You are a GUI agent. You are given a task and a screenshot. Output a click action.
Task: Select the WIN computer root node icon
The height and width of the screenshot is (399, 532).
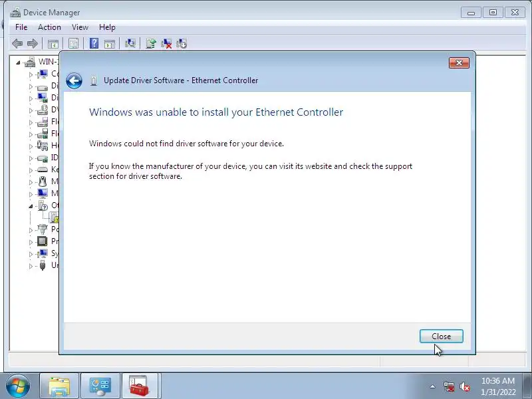point(30,62)
